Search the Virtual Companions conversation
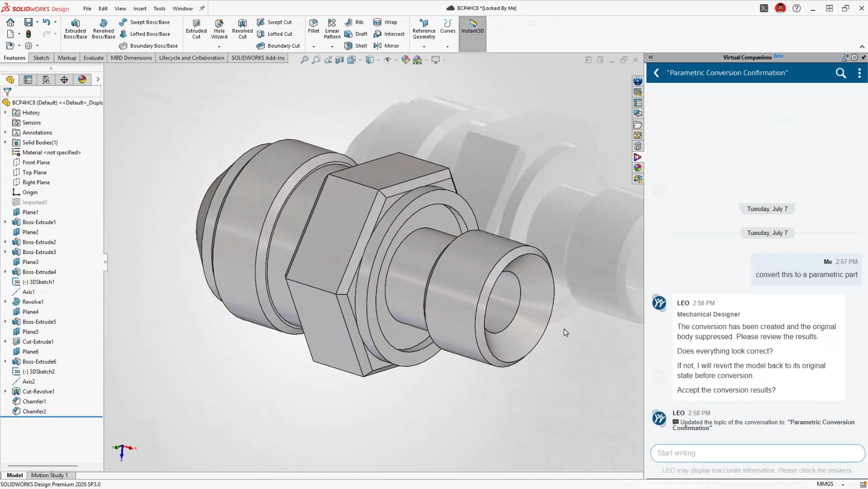 pyautogui.click(x=841, y=73)
